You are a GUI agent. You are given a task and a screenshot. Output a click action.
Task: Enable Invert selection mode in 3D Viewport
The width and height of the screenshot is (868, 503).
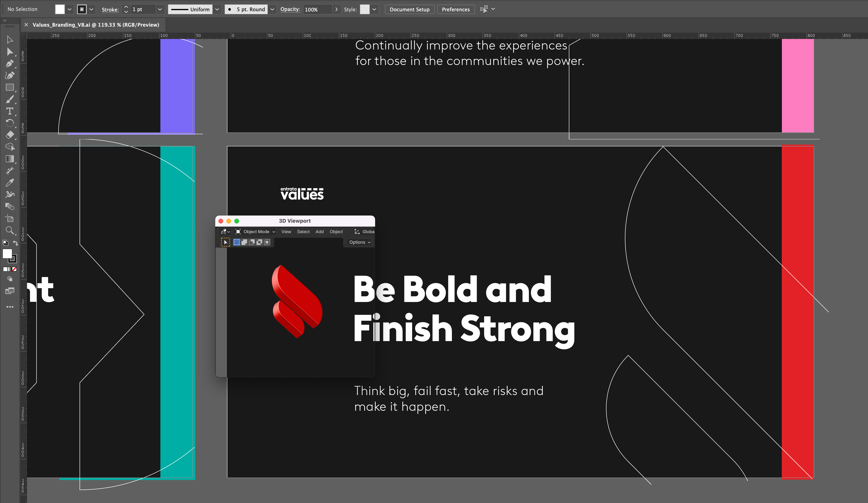(259, 242)
